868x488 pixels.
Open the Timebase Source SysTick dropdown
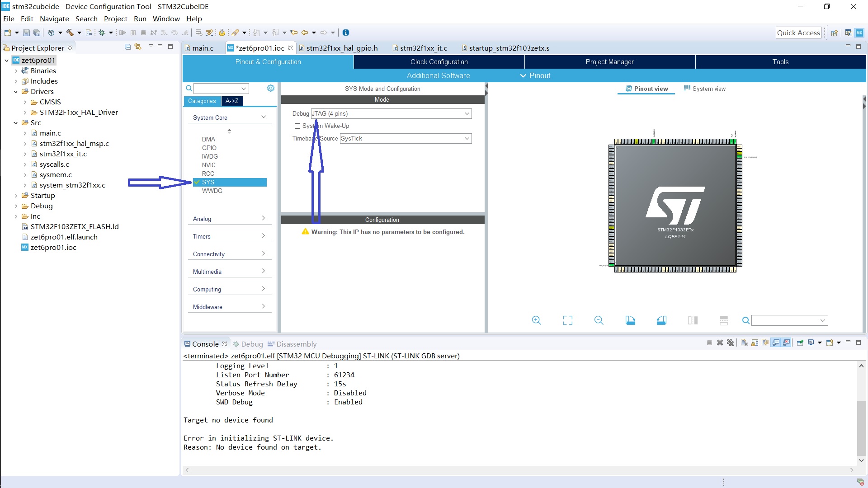(x=406, y=138)
